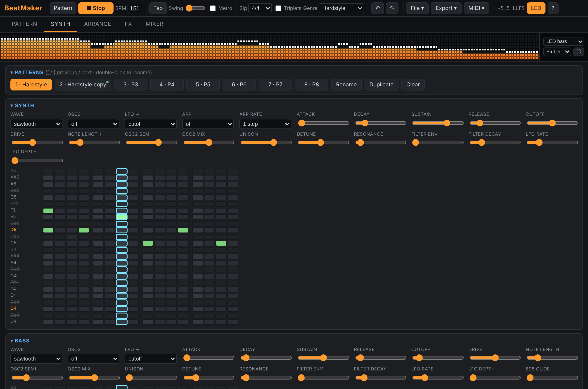Collapse the PATTERNS section triangle
588x389 pixels.
[12, 73]
